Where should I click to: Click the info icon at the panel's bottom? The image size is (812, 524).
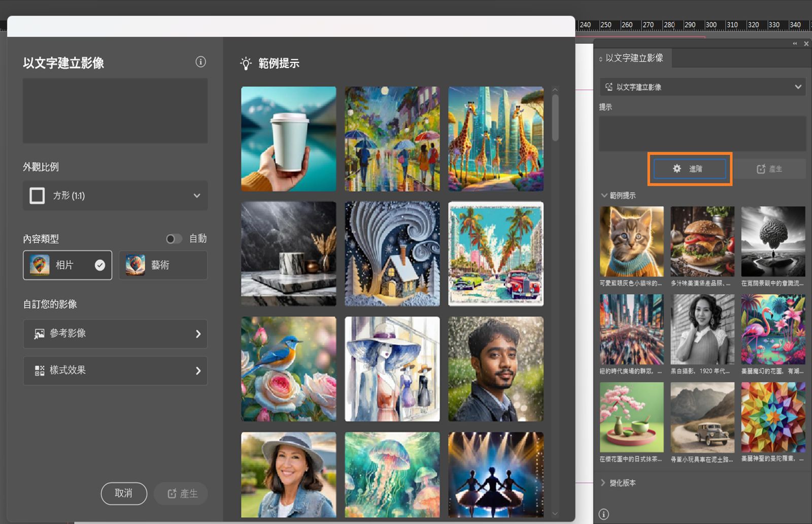coord(603,514)
